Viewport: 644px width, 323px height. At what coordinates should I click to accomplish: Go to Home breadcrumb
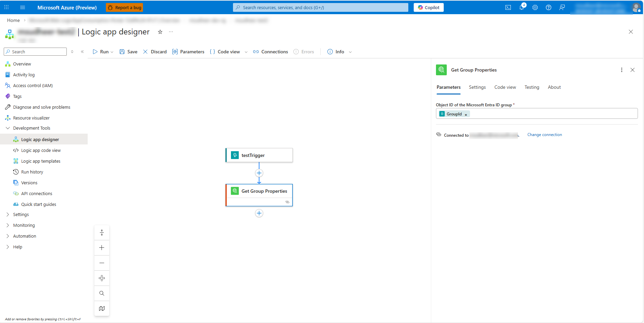point(13,20)
